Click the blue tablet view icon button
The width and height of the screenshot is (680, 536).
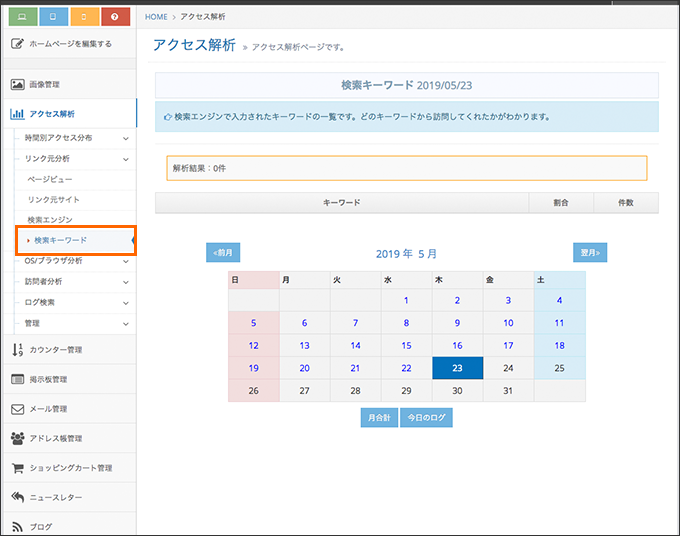coord(53,16)
